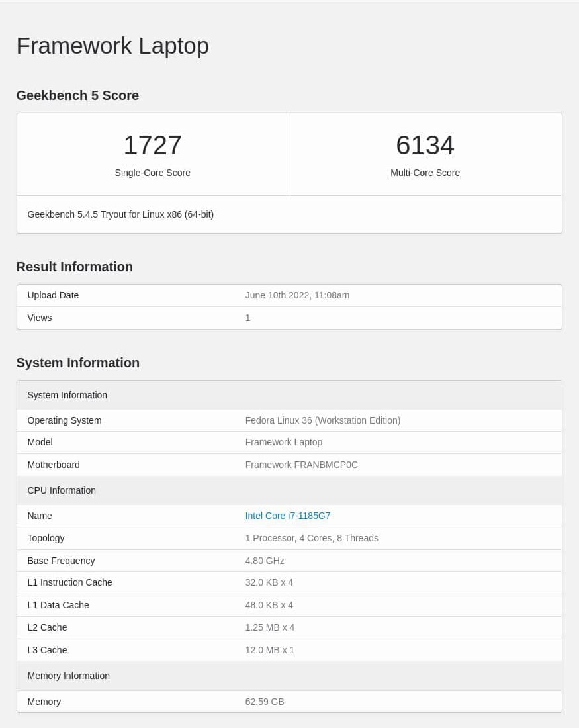Select the base frequency 4.80 GHz
The image size is (579, 728).
265,561
